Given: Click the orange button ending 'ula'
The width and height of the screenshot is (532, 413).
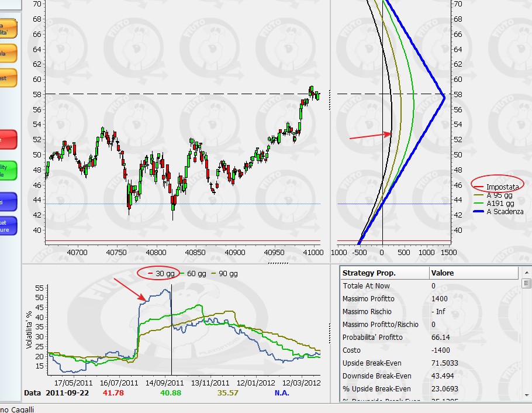Looking at the screenshot, I should point(8,53).
